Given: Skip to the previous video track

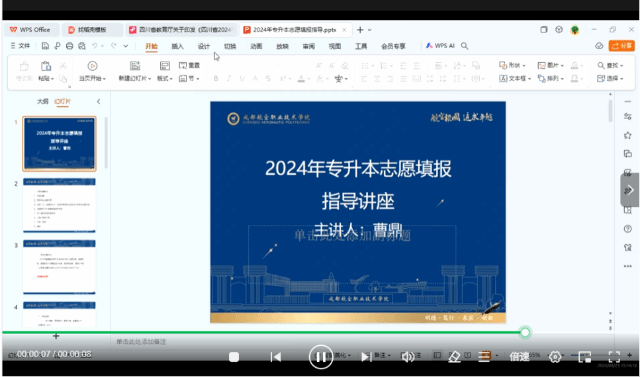Looking at the screenshot, I should [276, 357].
